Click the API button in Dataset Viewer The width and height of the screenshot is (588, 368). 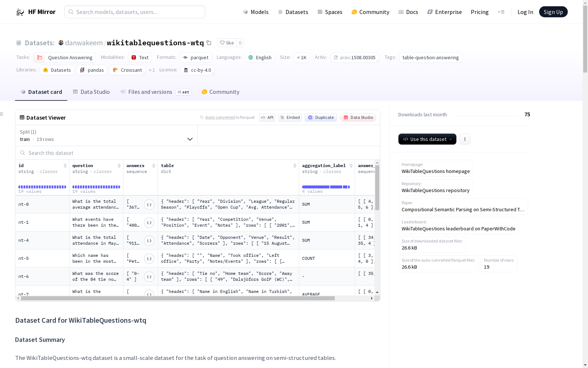coord(267,117)
